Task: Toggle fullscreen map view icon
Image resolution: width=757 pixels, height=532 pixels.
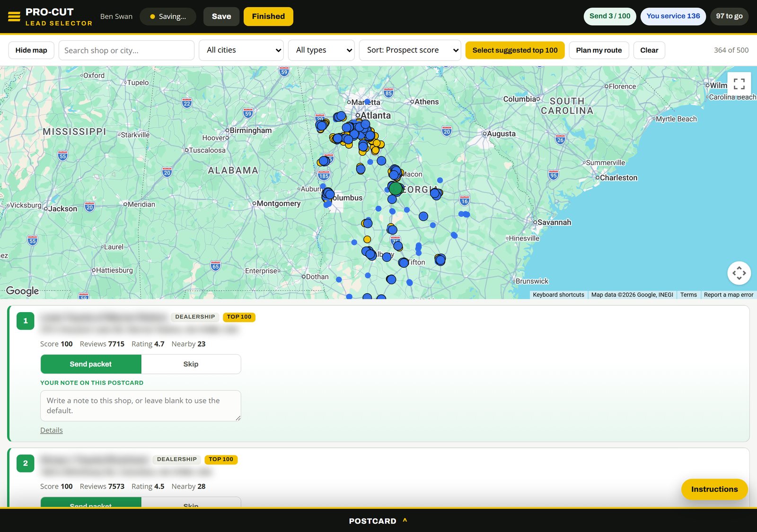Action: coord(739,84)
